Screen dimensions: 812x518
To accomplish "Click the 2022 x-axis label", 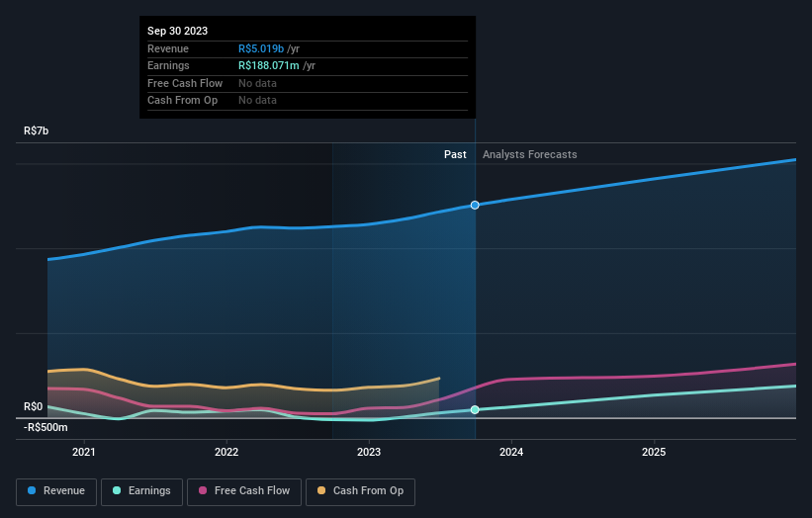I will pos(226,452).
